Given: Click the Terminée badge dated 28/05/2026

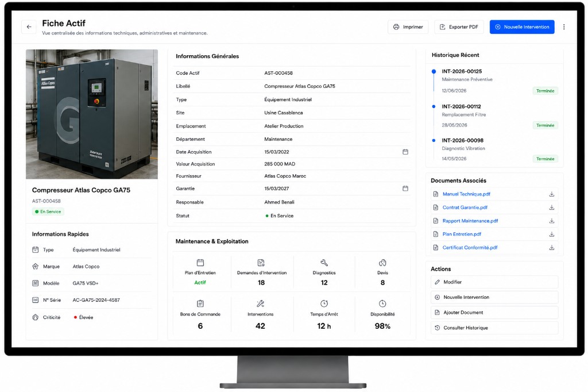Looking at the screenshot, I should pyautogui.click(x=546, y=125).
